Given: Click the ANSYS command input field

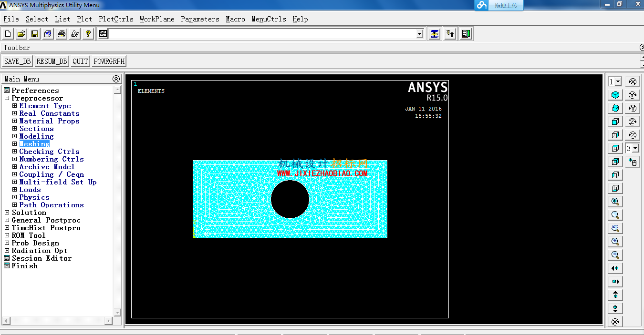Looking at the screenshot, I should pyautogui.click(x=262, y=34).
